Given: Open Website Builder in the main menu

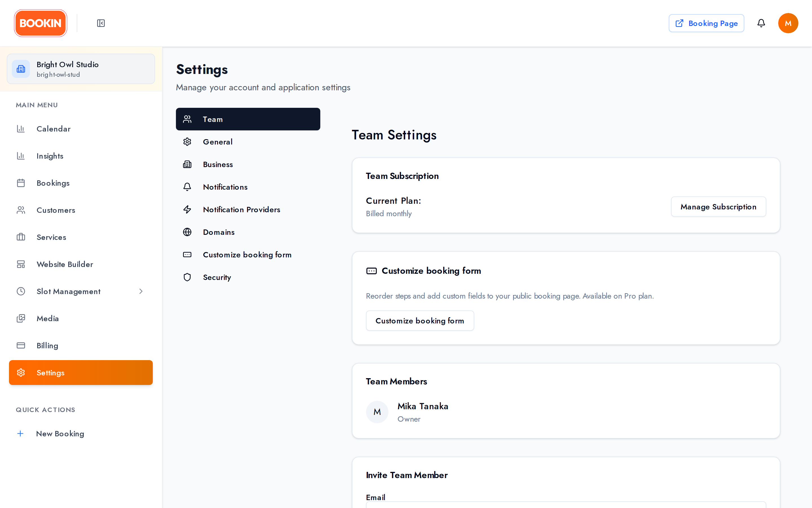Looking at the screenshot, I should pyautogui.click(x=81, y=264).
